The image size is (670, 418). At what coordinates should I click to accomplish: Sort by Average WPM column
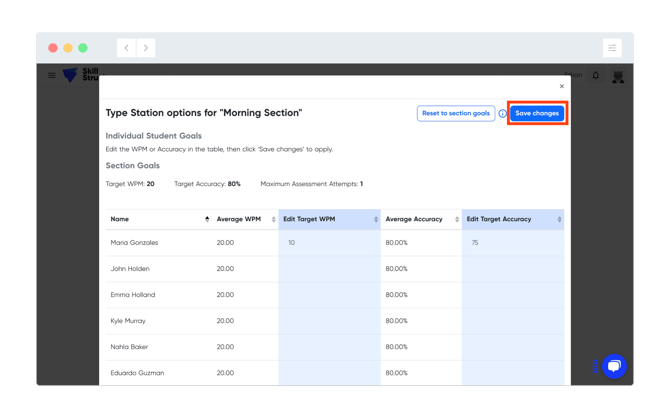click(x=273, y=219)
